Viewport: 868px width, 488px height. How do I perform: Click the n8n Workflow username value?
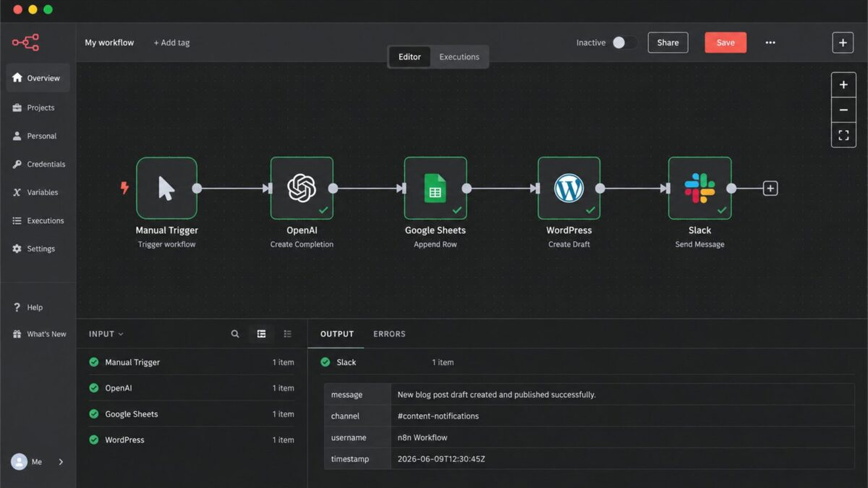coord(422,437)
